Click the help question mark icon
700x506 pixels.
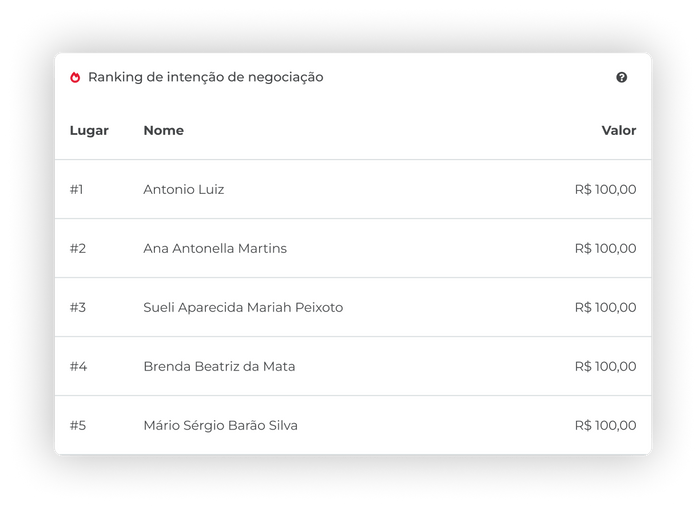(622, 77)
